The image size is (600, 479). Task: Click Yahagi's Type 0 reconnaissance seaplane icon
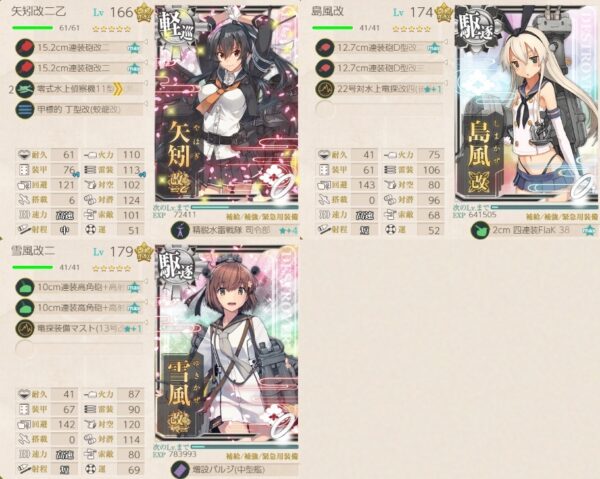click(24, 89)
